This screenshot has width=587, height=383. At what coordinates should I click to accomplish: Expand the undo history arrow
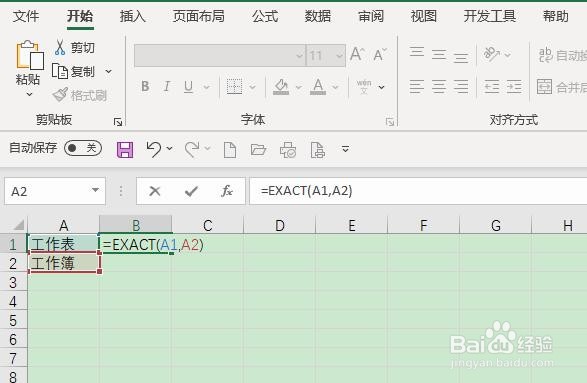[x=170, y=149]
